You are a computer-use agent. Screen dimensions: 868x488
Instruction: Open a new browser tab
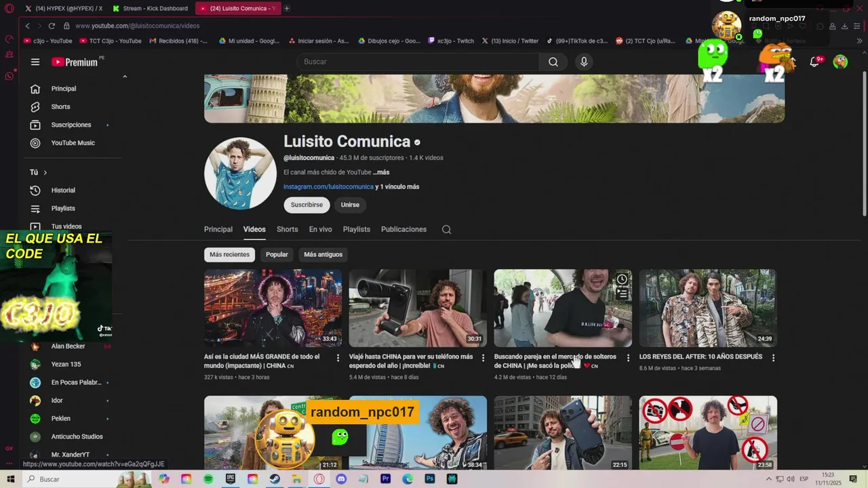click(x=287, y=8)
